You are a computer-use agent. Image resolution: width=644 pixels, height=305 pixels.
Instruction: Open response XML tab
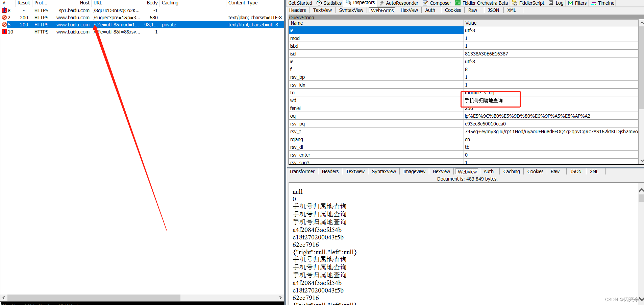(594, 171)
